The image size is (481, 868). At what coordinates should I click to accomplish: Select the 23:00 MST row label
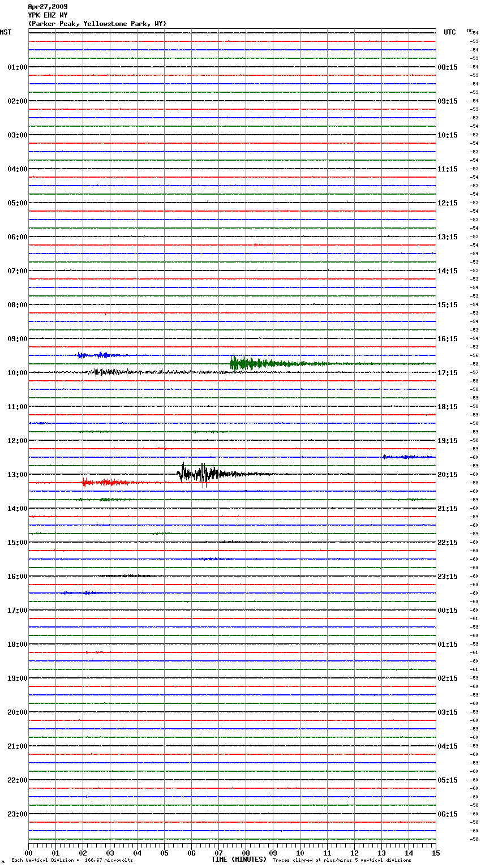pyautogui.click(x=18, y=814)
